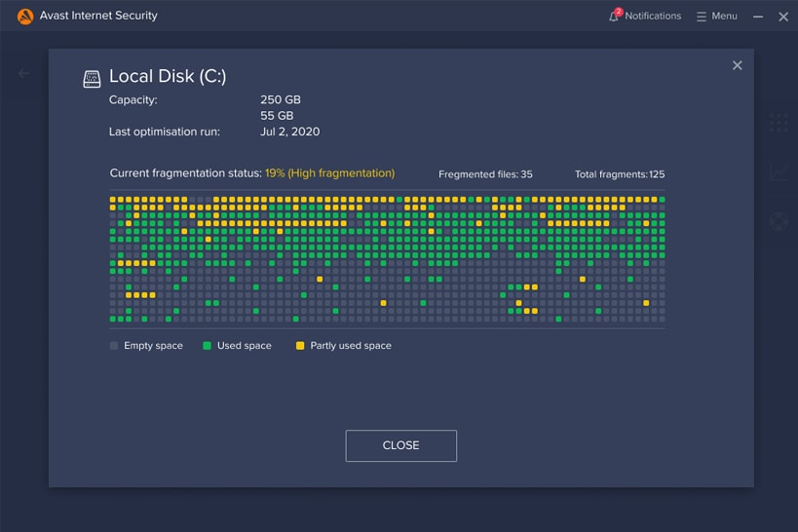Click the 'Last optimisation run:' label

coord(165,132)
